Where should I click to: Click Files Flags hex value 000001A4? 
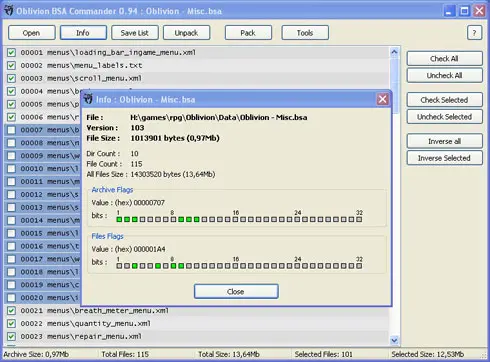pyautogui.click(x=149, y=249)
